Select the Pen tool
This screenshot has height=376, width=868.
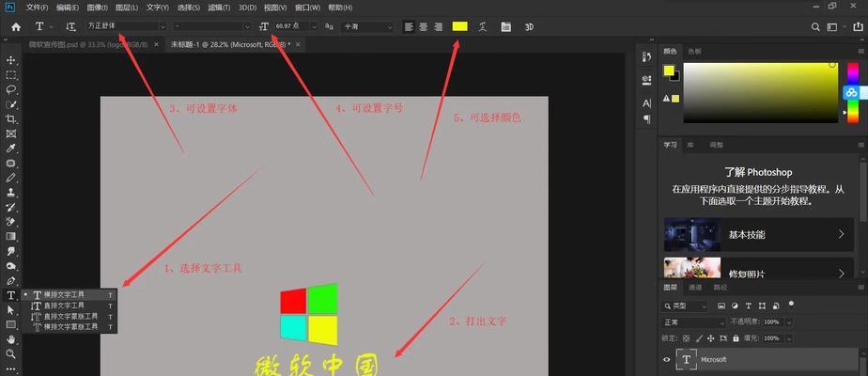[10, 281]
